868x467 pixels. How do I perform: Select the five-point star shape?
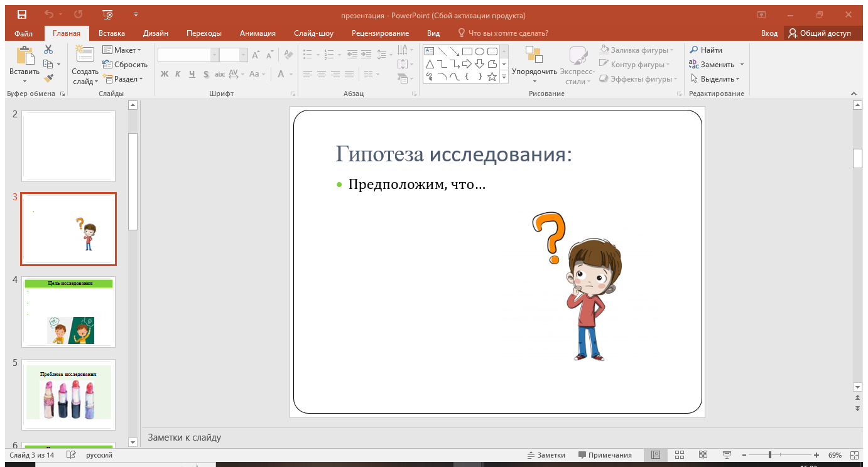[492, 77]
